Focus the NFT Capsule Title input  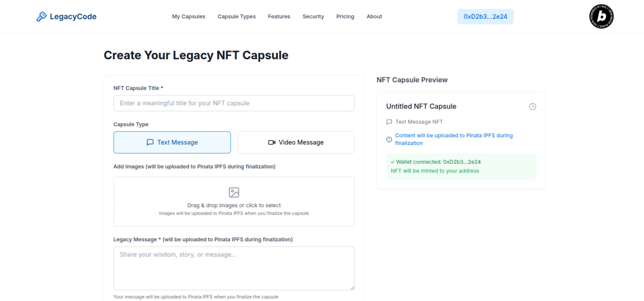pyautogui.click(x=234, y=103)
